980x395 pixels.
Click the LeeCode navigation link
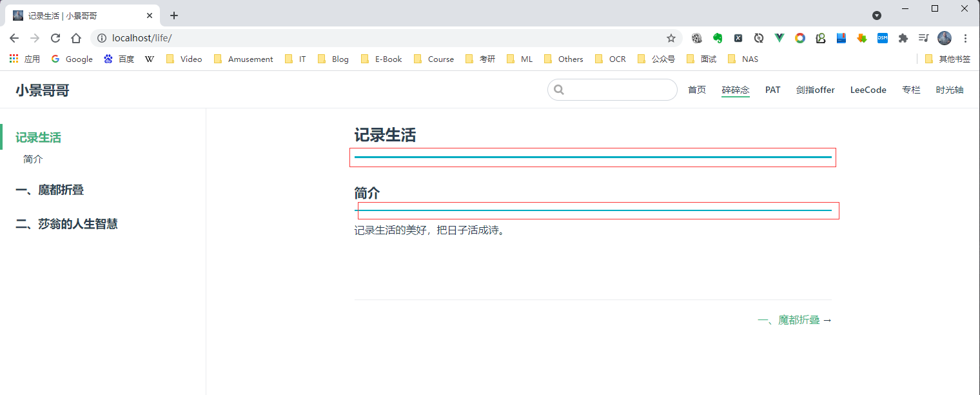click(x=868, y=90)
